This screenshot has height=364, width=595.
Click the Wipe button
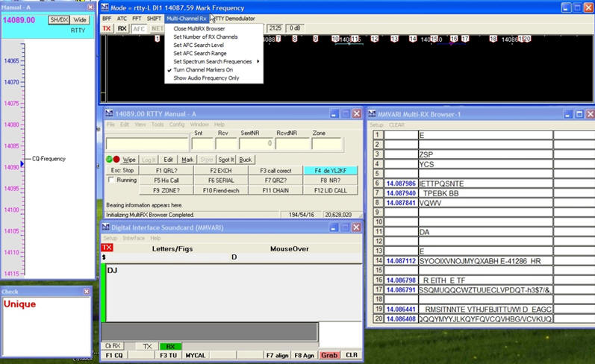click(x=130, y=160)
